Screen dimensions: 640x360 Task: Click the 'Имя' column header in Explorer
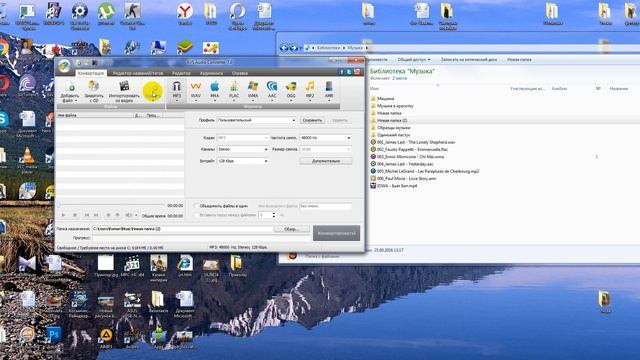pyautogui.click(x=374, y=88)
